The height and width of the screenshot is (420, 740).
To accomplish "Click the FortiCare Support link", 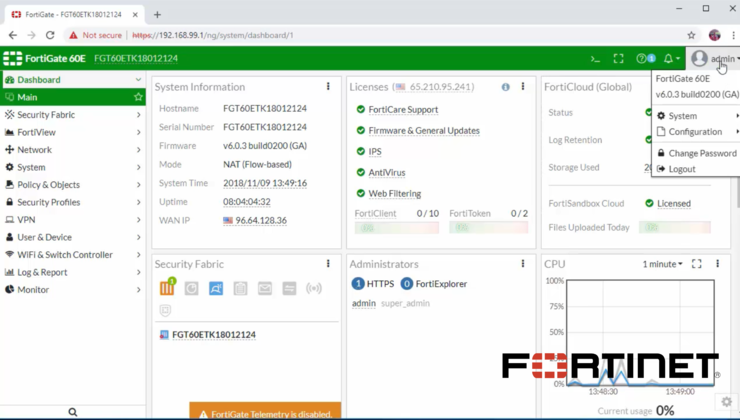I will pos(403,110).
